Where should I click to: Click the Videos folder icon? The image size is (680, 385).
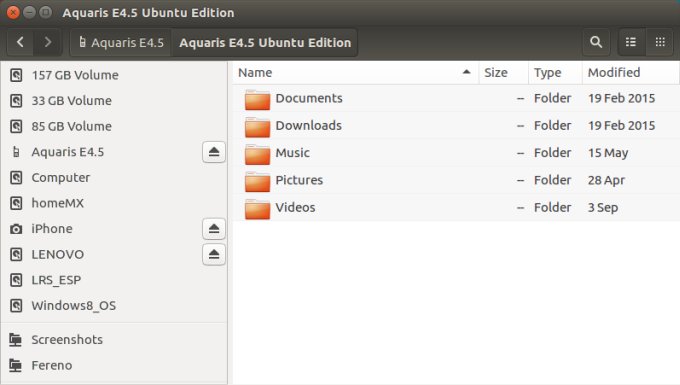257,209
